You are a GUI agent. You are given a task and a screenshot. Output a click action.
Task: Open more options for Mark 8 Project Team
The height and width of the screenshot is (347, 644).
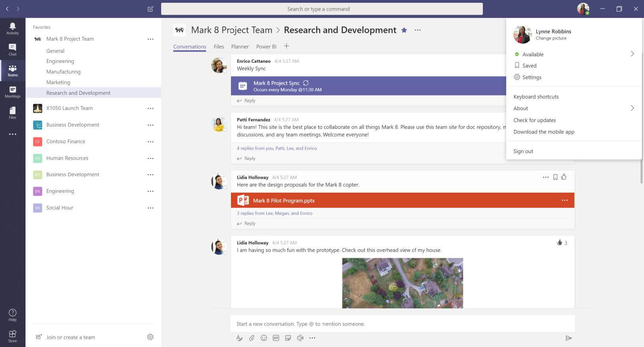coord(150,39)
